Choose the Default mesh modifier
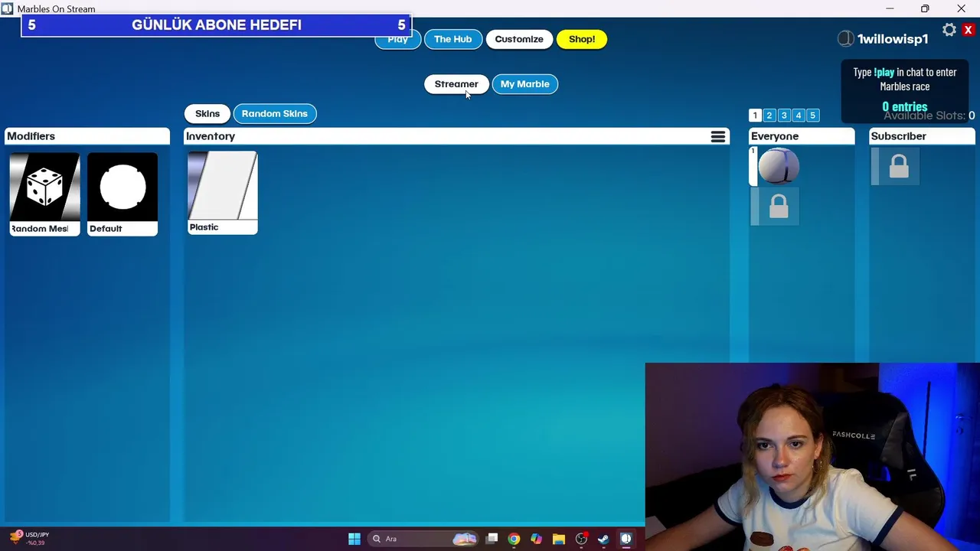Viewport: 980px width, 551px height. click(122, 194)
